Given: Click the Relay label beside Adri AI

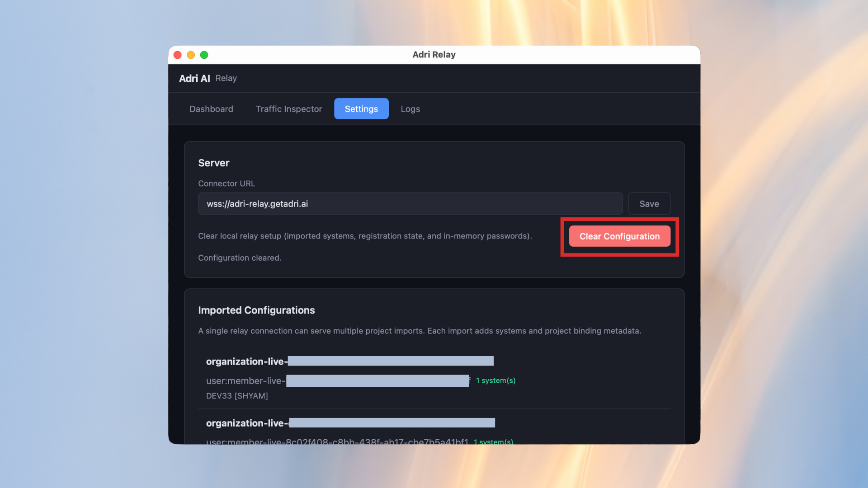Looking at the screenshot, I should point(226,78).
